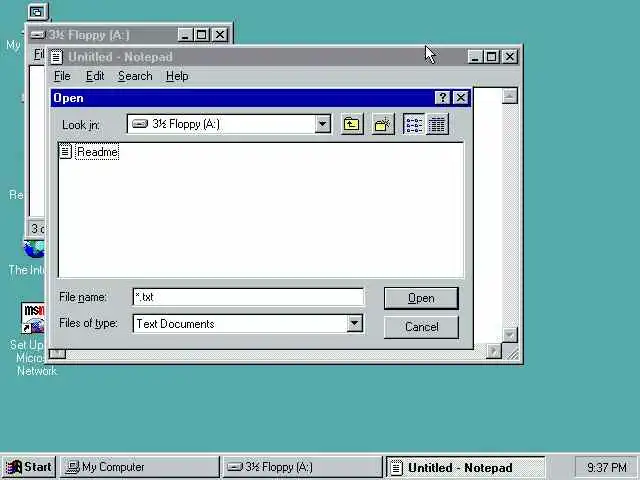Click the Open button
This screenshot has width=640, height=480.
421,298
